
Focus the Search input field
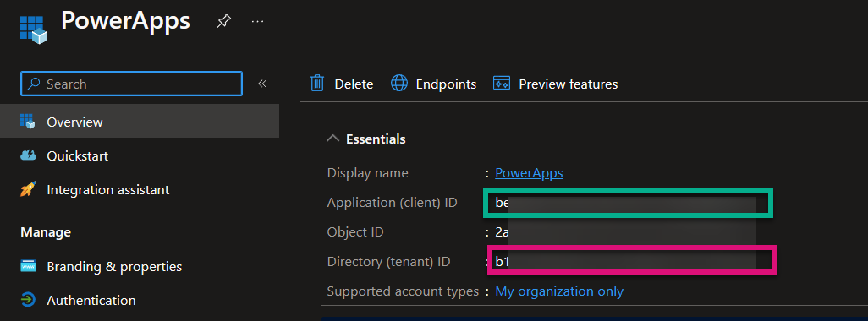131,84
